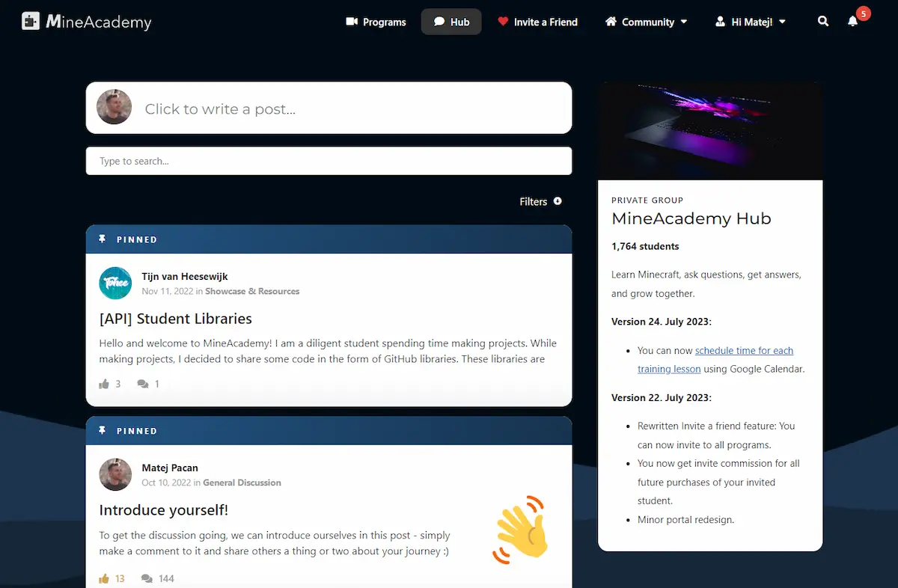Click the red notification count badge

coord(863,13)
